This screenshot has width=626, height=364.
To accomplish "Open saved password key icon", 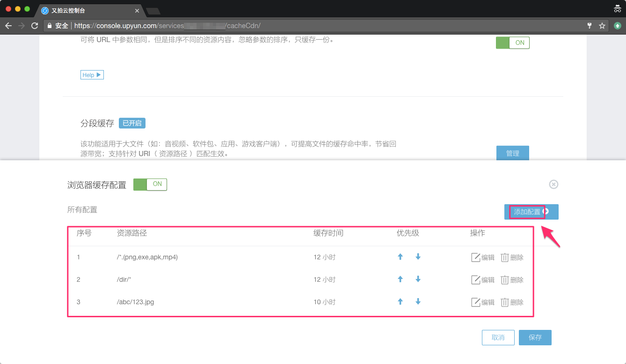I will (x=590, y=26).
